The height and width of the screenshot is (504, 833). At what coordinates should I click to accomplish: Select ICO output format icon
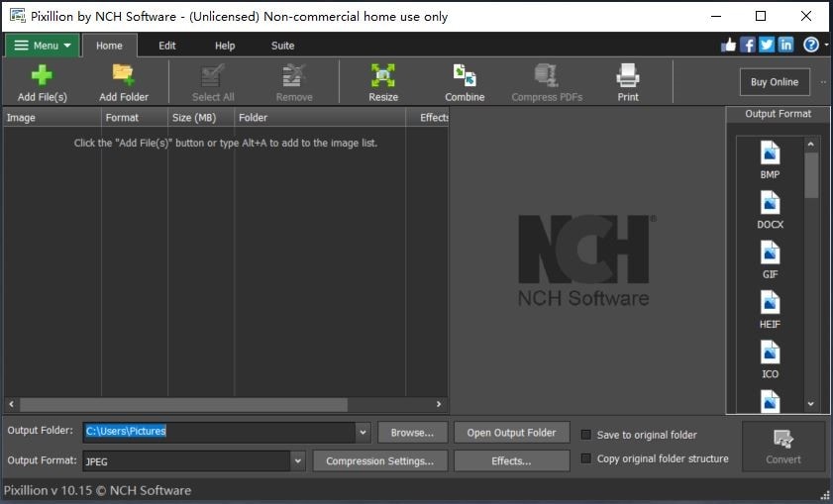pyautogui.click(x=770, y=353)
